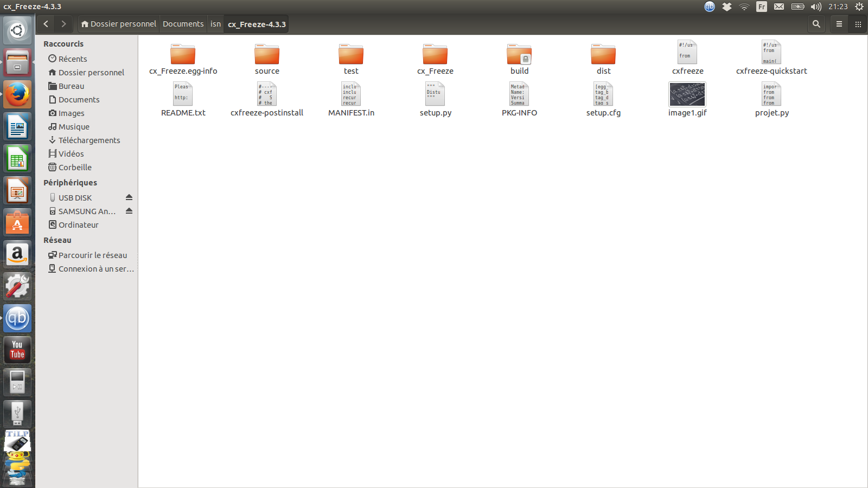This screenshot has width=868, height=488.
Task: Go back with the left arrow button
Action: pyautogui.click(x=46, y=24)
